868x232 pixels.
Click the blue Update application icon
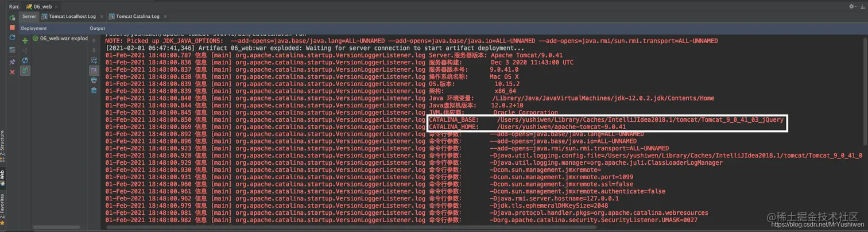pyautogui.click(x=12, y=38)
